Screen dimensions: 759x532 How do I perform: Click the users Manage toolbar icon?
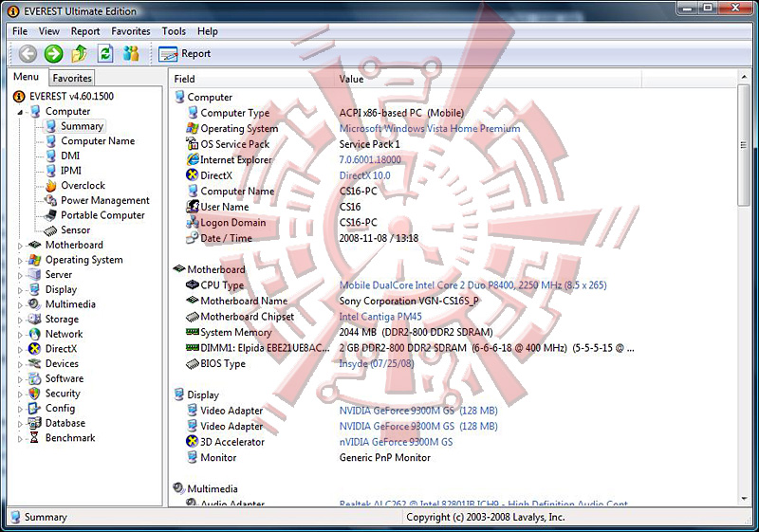[131, 53]
